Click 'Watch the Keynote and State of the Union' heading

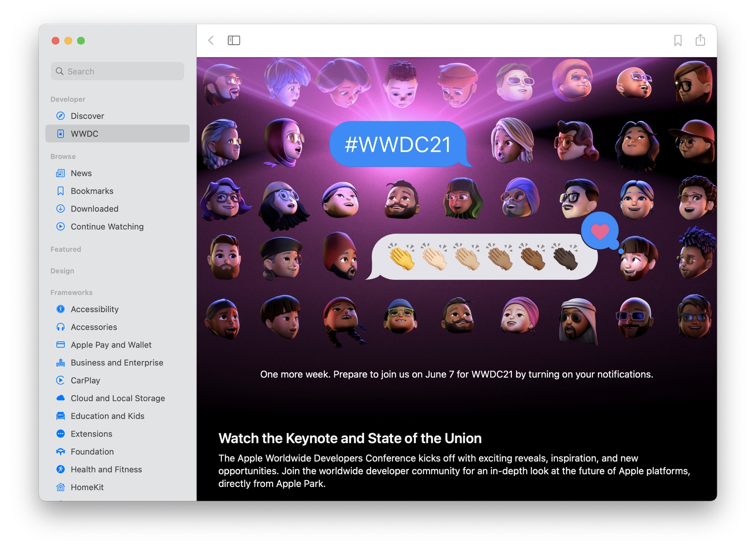tap(350, 438)
